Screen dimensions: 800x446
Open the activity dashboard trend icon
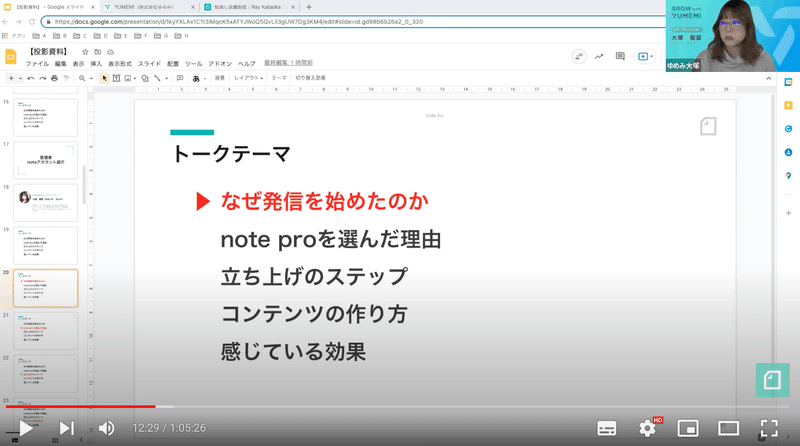598,57
